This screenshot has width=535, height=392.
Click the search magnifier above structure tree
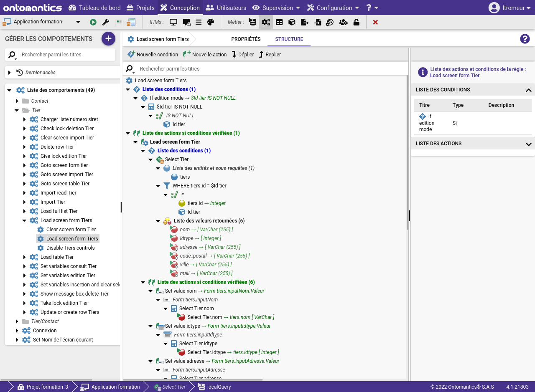tap(130, 69)
